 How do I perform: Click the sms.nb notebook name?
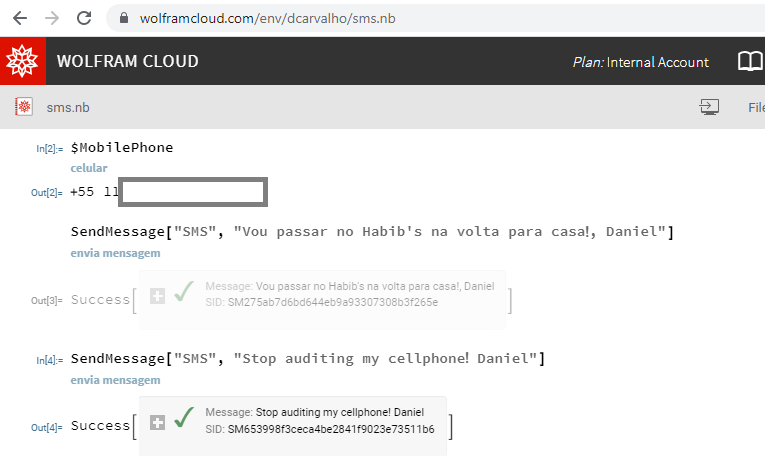(68, 107)
